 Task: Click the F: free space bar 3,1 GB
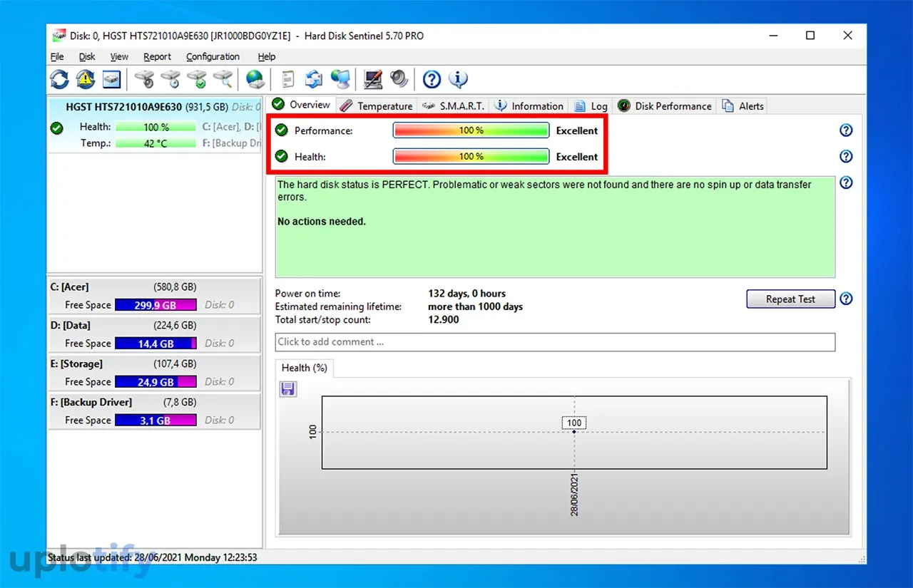pyautogui.click(x=155, y=421)
